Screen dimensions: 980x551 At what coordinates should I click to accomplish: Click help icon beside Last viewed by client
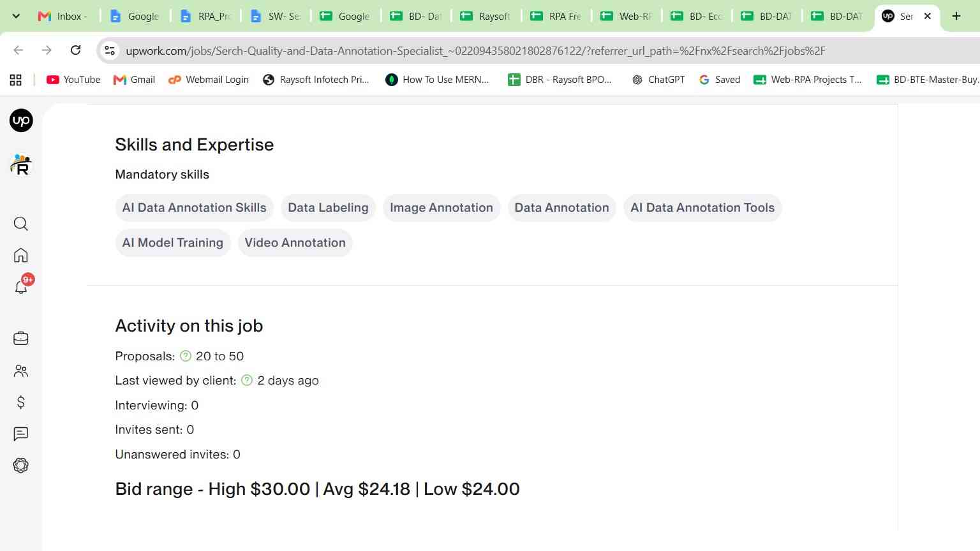247,380
